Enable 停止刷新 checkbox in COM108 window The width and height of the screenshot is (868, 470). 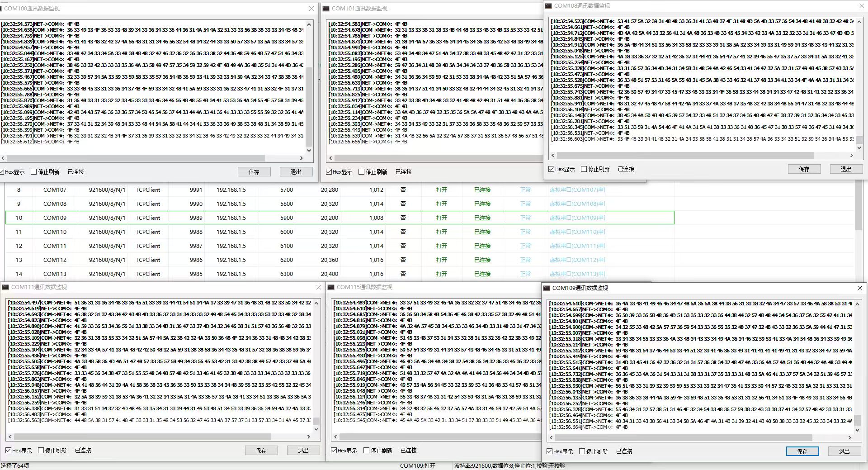click(584, 169)
